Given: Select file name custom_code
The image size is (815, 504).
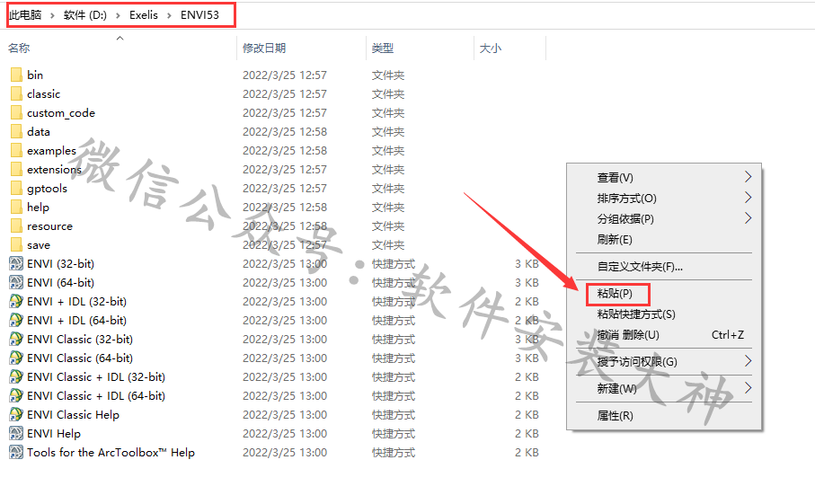Looking at the screenshot, I should point(61,113).
